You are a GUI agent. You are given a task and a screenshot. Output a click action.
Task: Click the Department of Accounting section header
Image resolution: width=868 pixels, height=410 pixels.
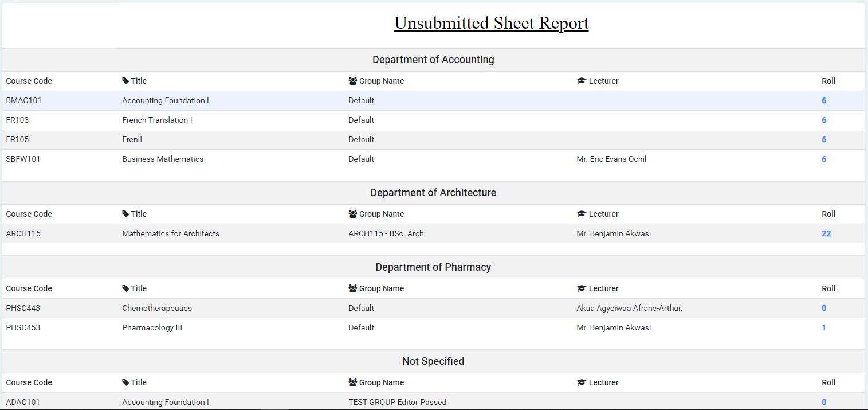coord(434,60)
